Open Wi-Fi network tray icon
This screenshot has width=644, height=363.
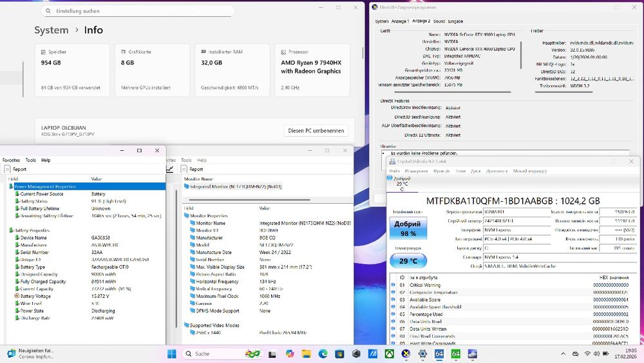[587, 353]
